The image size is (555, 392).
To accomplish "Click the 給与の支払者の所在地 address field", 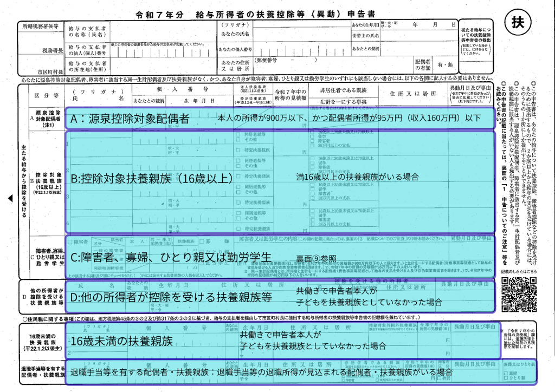I will tap(163, 66).
